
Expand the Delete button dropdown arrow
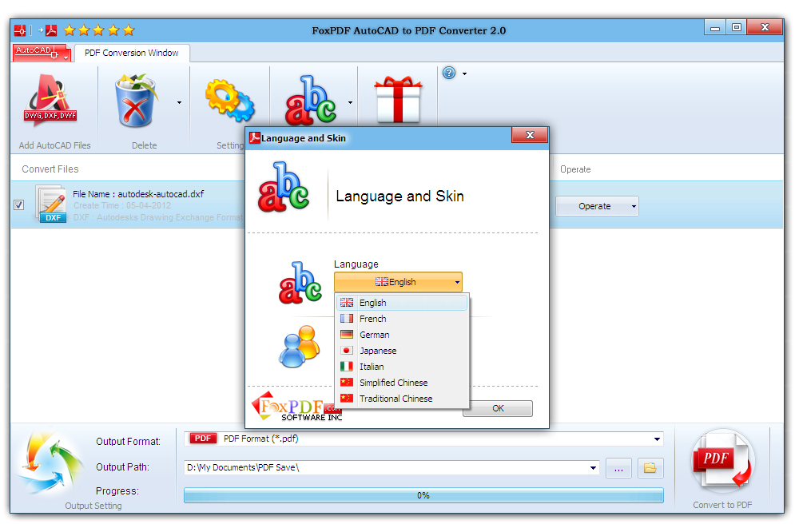(x=179, y=102)
